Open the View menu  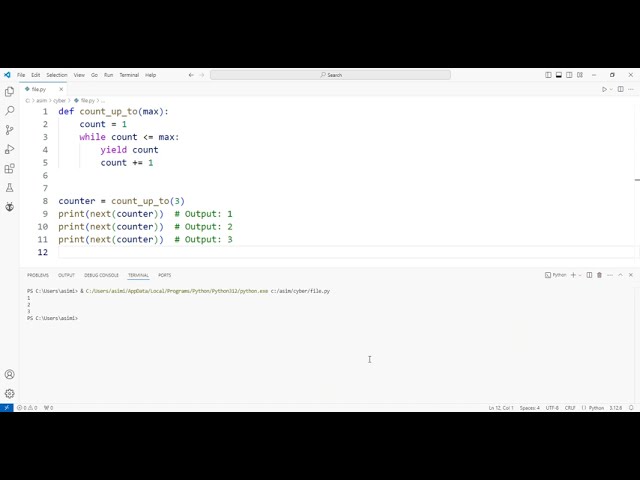point(79,75)
